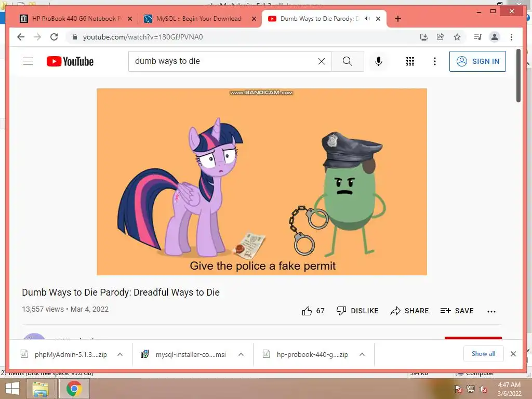Open a new browser tab
The width and height of the screenshot is (532, 399).
pyautogui.click(x=398, y=19)
